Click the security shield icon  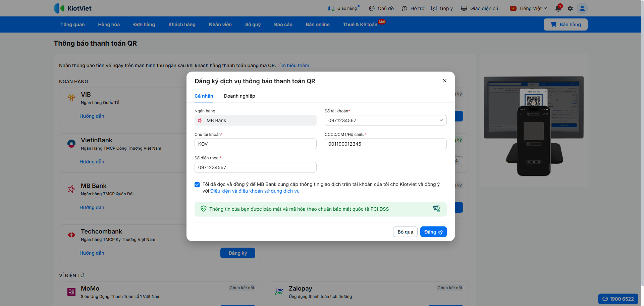pos(204,209)
